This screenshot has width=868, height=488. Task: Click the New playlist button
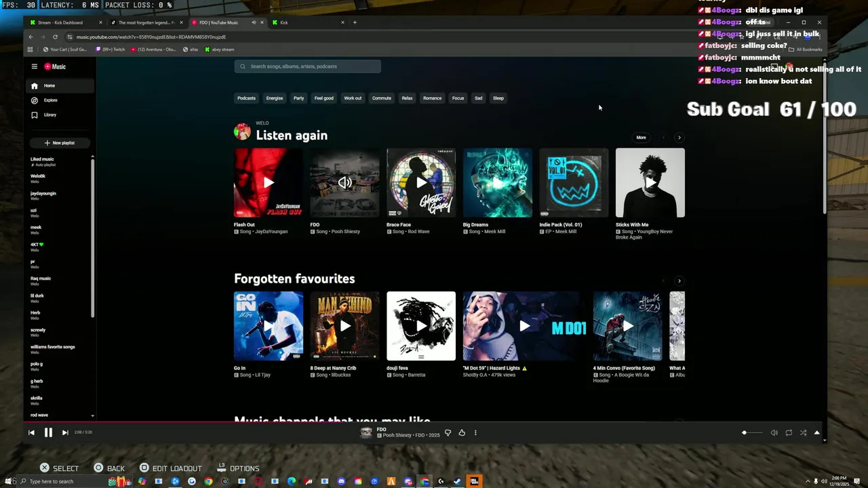[60, 143]
